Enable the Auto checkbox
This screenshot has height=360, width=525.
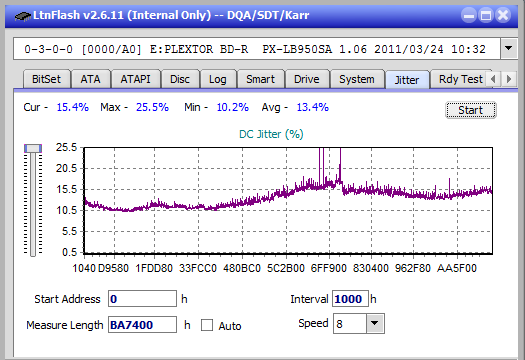207,325
